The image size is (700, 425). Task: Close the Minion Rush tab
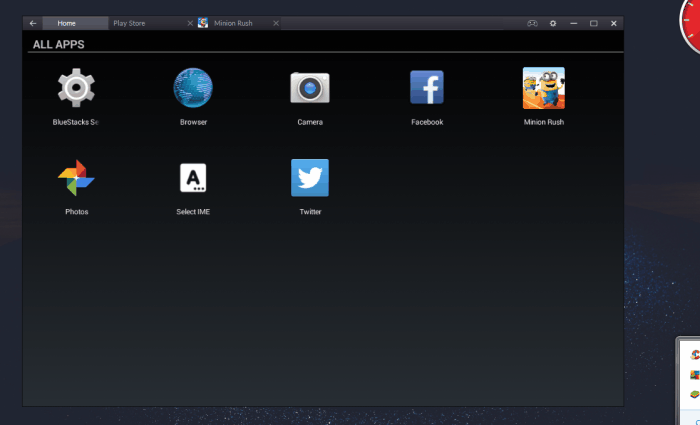click(x=276, y=23)
